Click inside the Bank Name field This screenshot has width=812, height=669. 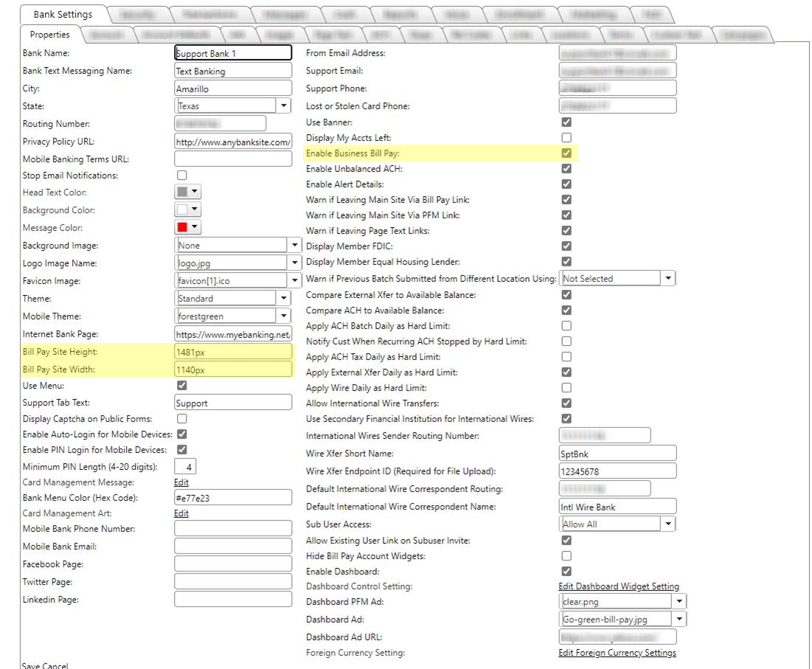tap(232, 52)
